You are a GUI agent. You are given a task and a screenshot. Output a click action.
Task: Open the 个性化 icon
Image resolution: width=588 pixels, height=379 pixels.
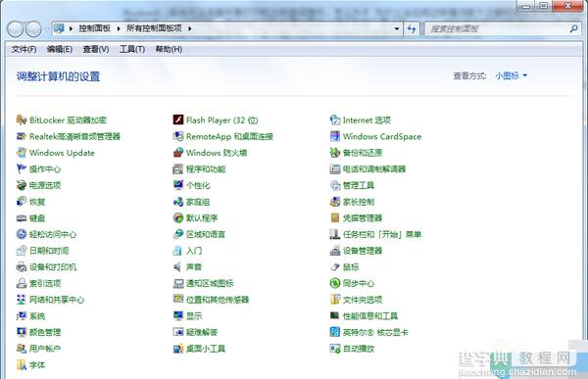pos(178,185)
